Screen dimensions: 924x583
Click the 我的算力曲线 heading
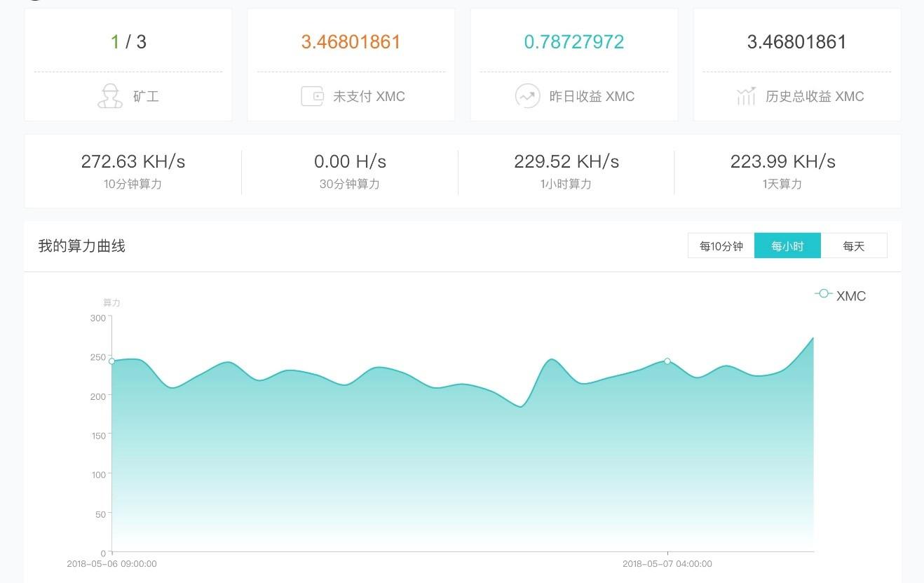click(x=81, y=246)
